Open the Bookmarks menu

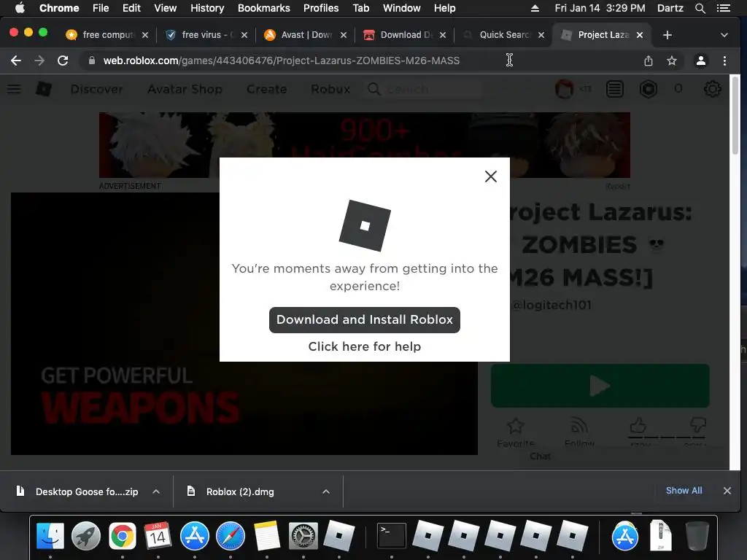pyautogui.click(x=264, y=8)
